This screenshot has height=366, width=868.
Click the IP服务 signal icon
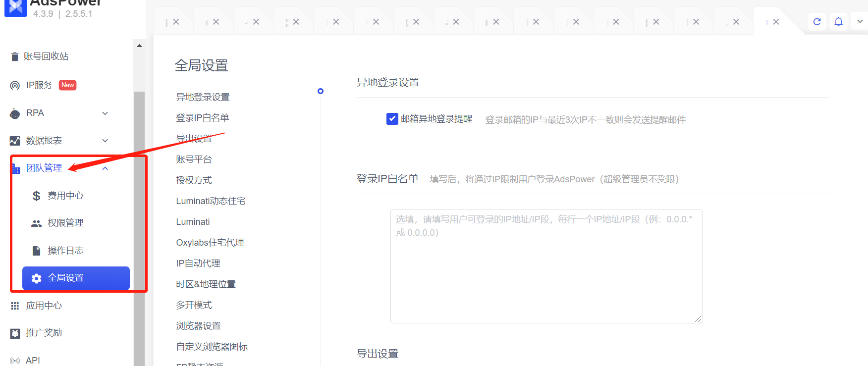[15, 86]
